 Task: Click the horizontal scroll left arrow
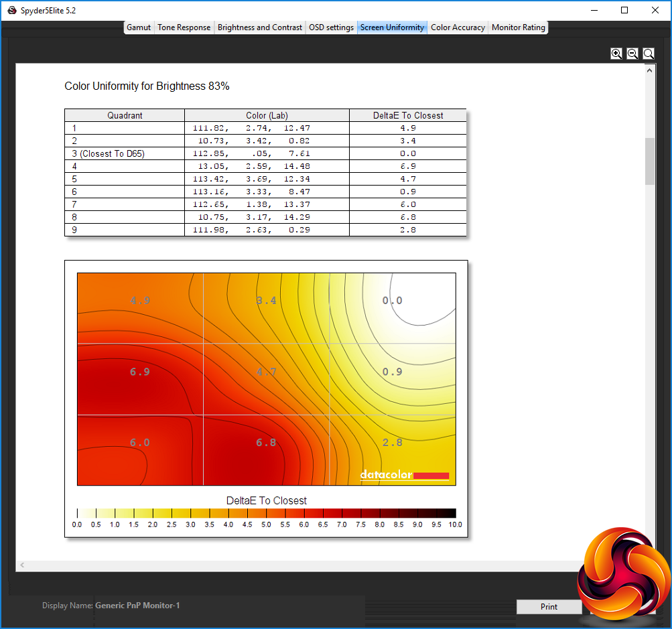point(22,565)
